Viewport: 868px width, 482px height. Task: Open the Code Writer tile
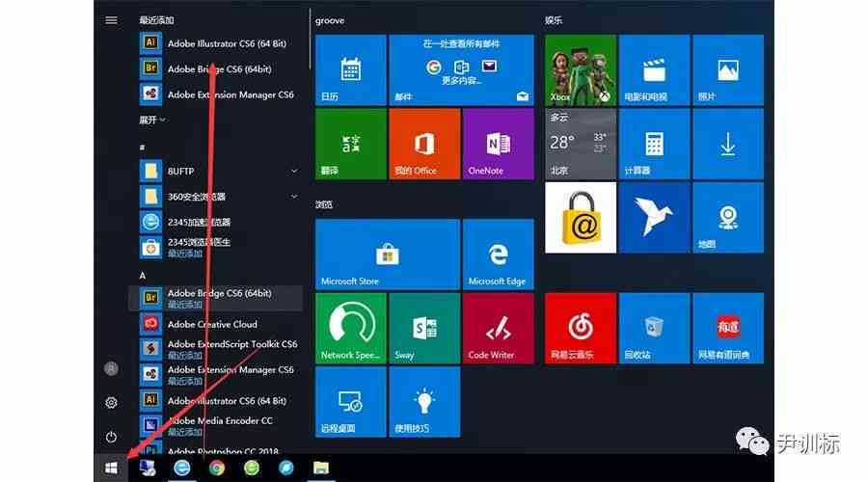point(499,328)
